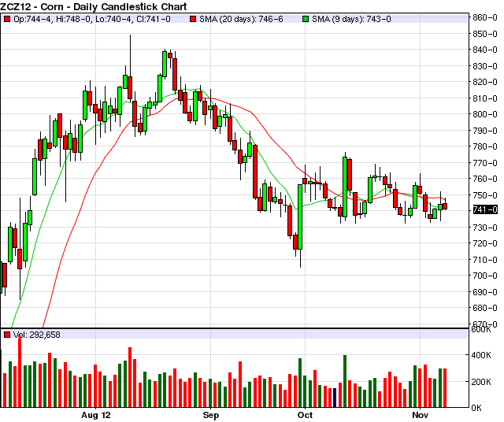The image size is (504, 422).
Task: Click the single dark blue volume bar
Action: 335,398
